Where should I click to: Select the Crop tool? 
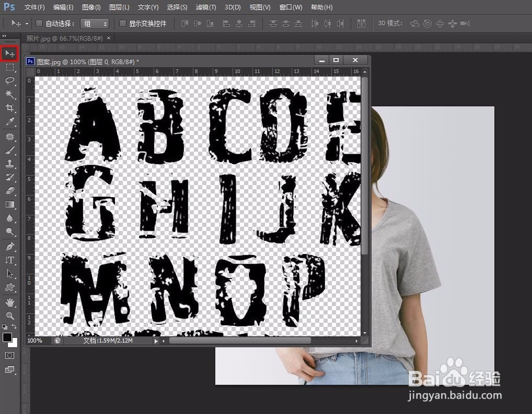(x=10, y=108)
